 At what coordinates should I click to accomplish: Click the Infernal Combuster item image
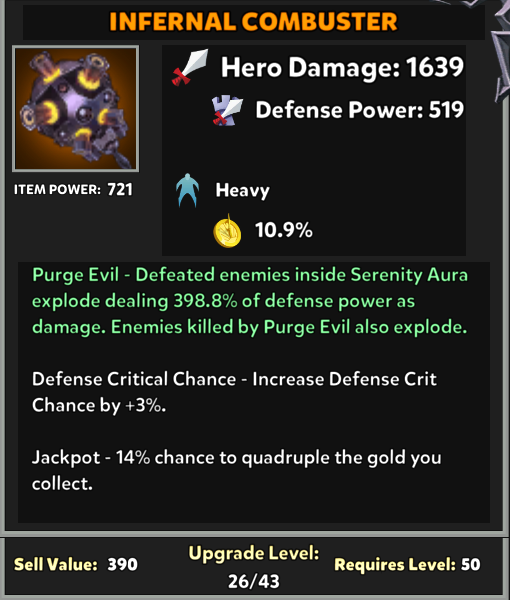click(x=76, y=109)
